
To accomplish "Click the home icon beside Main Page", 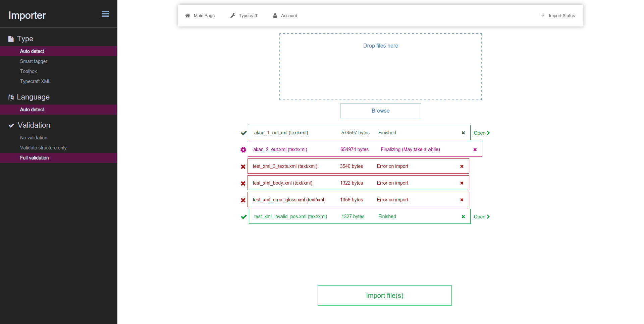I will pos(188,15).
